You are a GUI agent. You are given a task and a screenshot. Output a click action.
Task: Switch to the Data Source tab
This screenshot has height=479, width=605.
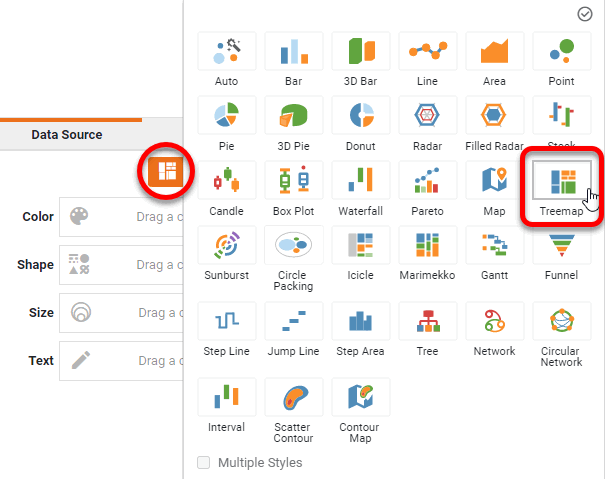(66, 135)
